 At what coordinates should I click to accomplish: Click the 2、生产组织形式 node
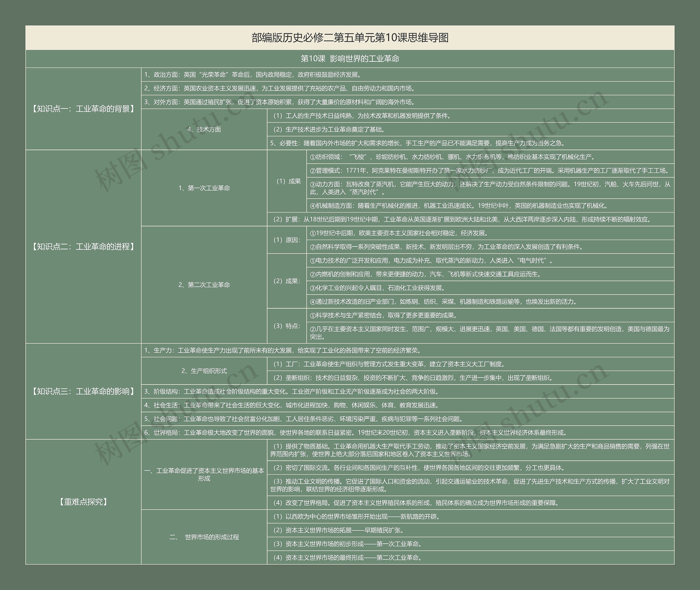tap(204, 371)
